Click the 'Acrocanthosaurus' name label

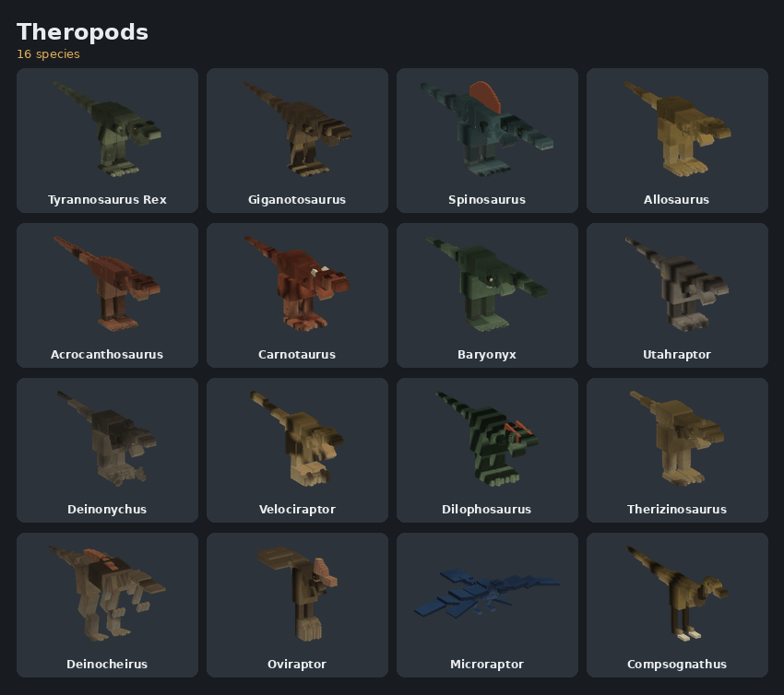107,355
